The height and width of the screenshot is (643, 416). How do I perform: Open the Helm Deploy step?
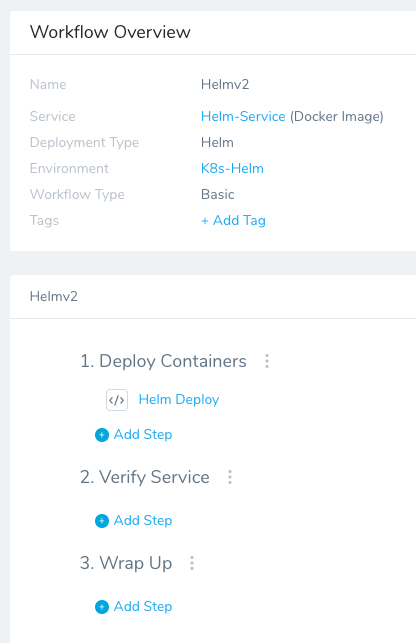(179, 400)
